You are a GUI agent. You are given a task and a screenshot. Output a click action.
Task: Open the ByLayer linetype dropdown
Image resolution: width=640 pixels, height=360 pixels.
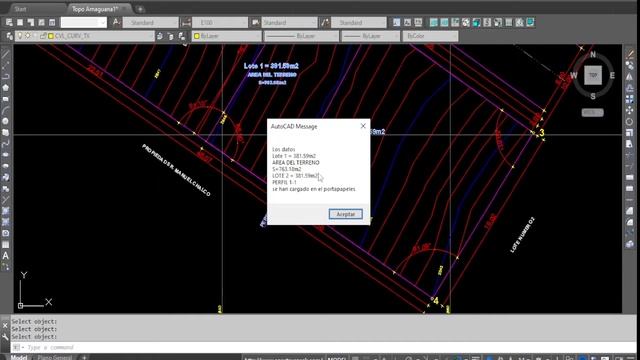click(301, 36)
